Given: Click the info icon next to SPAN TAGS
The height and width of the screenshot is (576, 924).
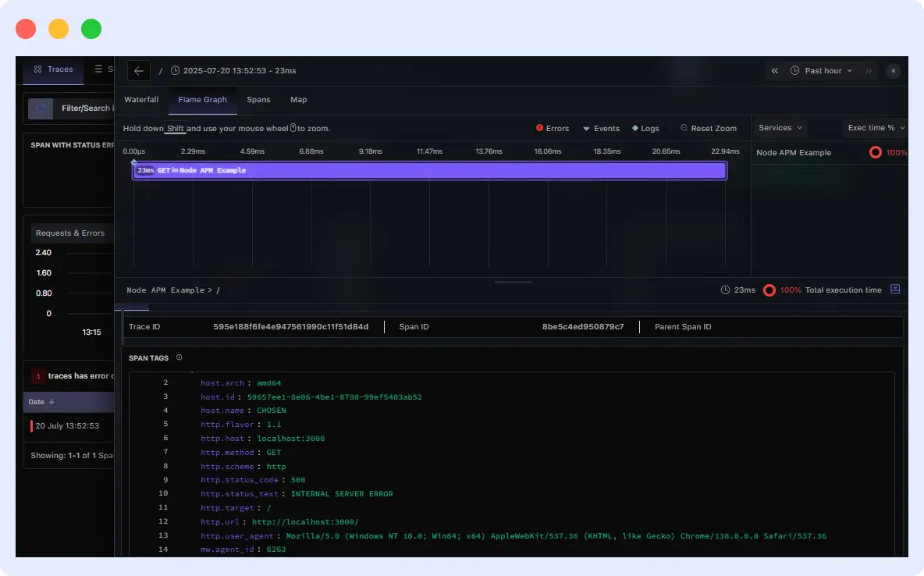Looking at the screenshot, I should tap(179, 357).
